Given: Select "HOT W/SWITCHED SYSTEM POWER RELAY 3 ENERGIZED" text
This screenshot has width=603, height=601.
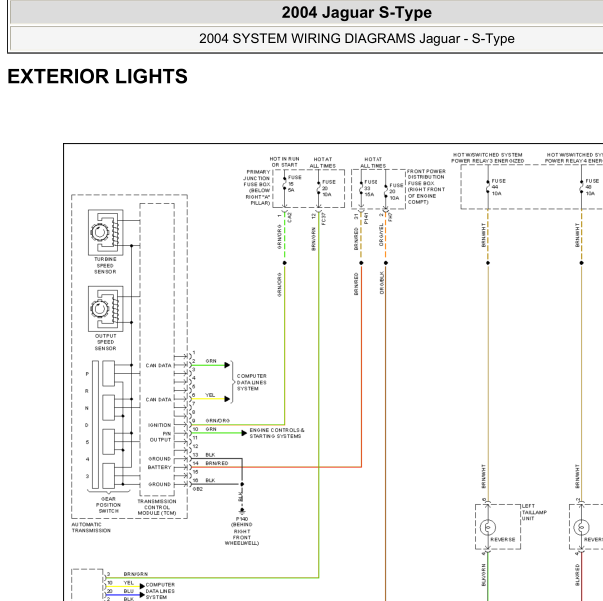Looking at the screenshot, I should (x=488, y=158).
